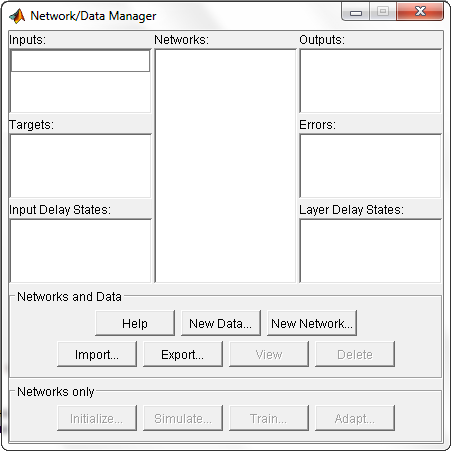Click the Simulate... button
451x451 pixels.
pyautogui.click(x=183, y=418)
